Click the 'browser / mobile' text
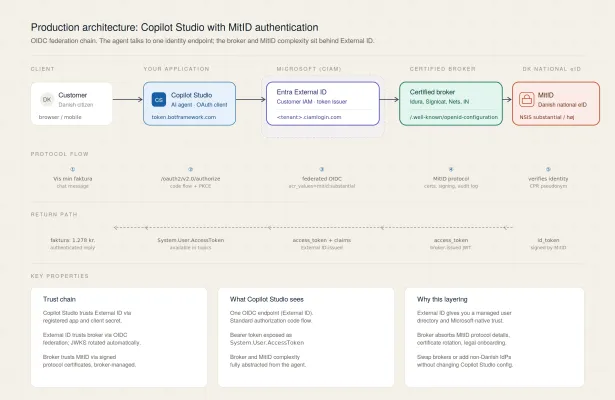Image resolution: width=615 pixels, height=400 pixels. (x=60, y=117)
